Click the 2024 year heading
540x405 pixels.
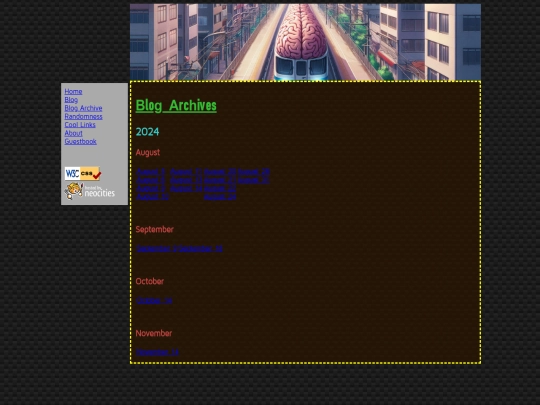(147, 132)
